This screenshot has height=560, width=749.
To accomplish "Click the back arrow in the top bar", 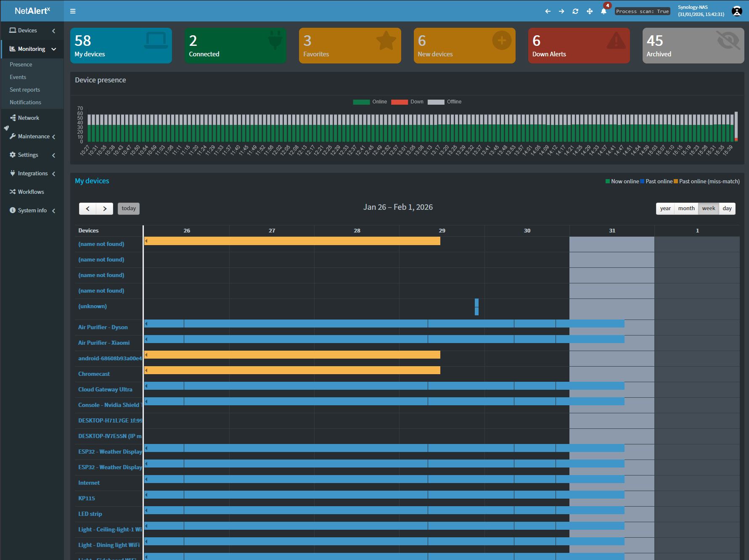I will point(548,11).
